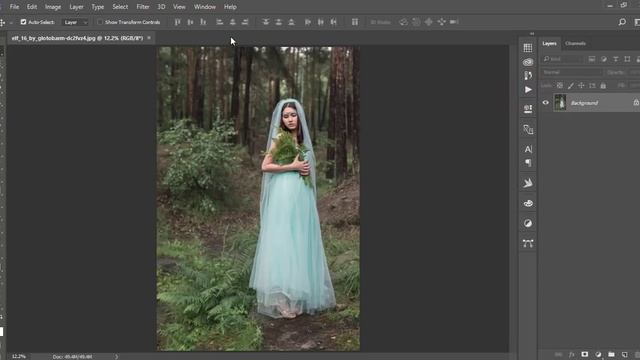Open the Normal blend mode dropdown
640x360 pixels.
(x=571, y=72)
